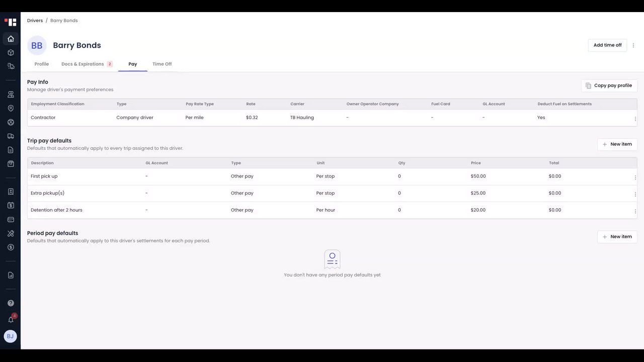Switch to the Profile tab
The height and width of the screenshot is (362, 644).
pos(42,64)
